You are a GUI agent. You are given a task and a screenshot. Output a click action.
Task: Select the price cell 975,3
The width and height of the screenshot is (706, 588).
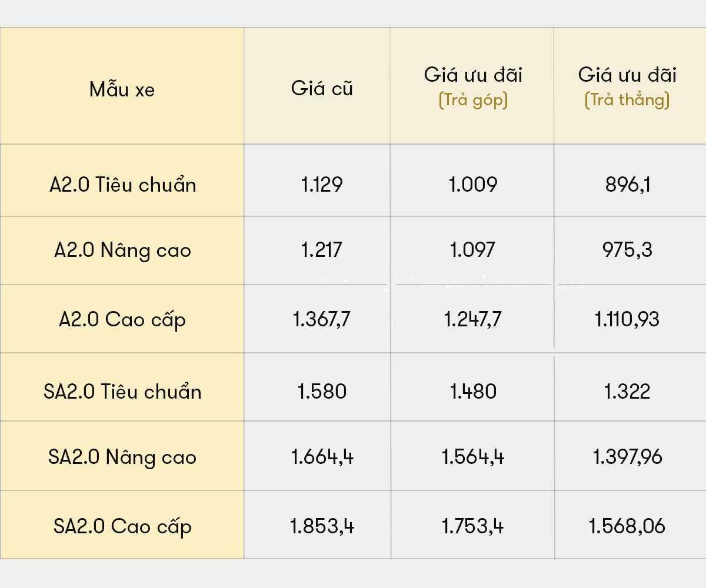coord(627,250)
